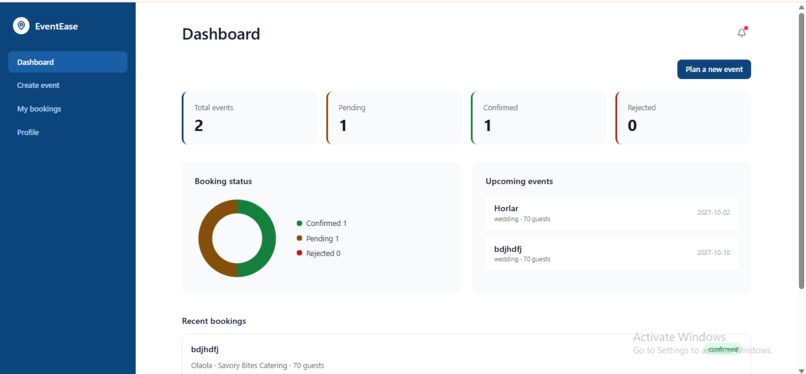Select the Rejected stat card

tap(683, 118)
